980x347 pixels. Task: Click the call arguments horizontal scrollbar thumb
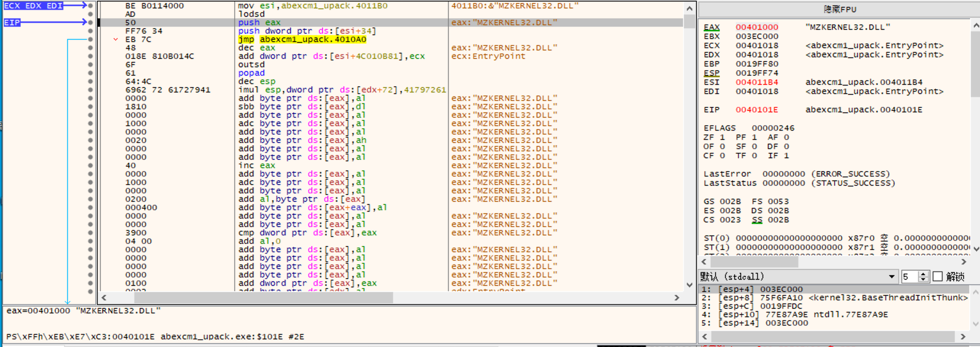pyautogui.click(x=833, y=337)
